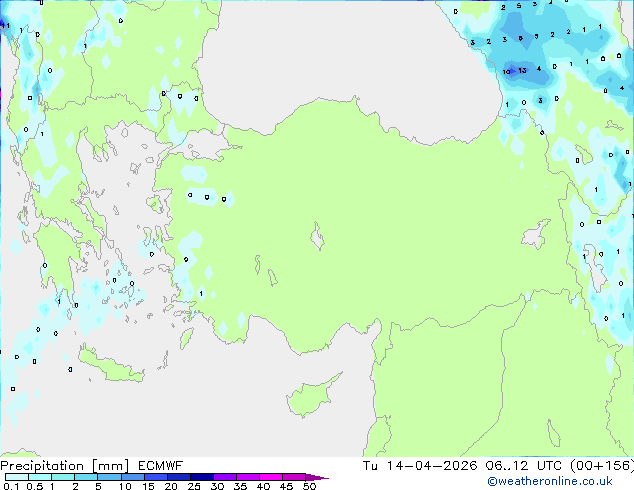634x490 pixels.
Task: Click the 10–15 mm legend color box
Action: [x=132, y=477]
